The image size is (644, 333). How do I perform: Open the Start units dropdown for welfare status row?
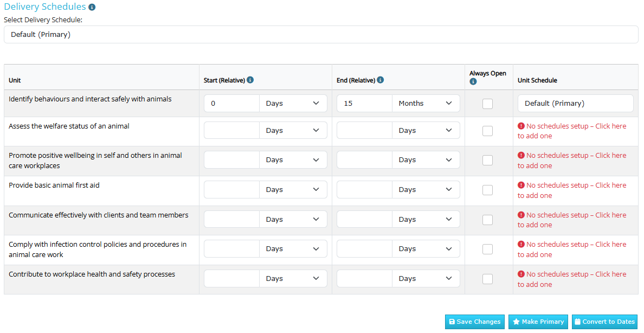click(x=293, y=130)
